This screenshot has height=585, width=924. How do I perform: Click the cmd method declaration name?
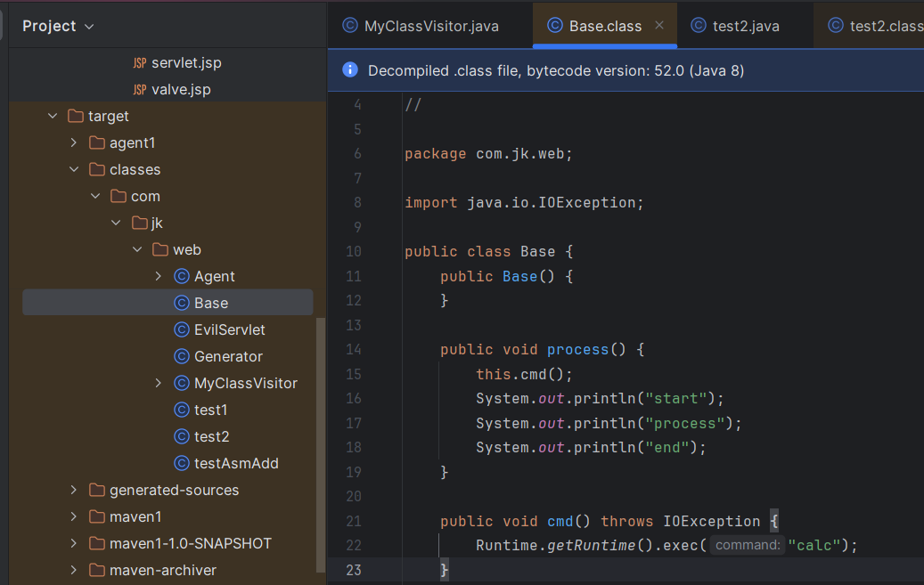coord(560,522)
